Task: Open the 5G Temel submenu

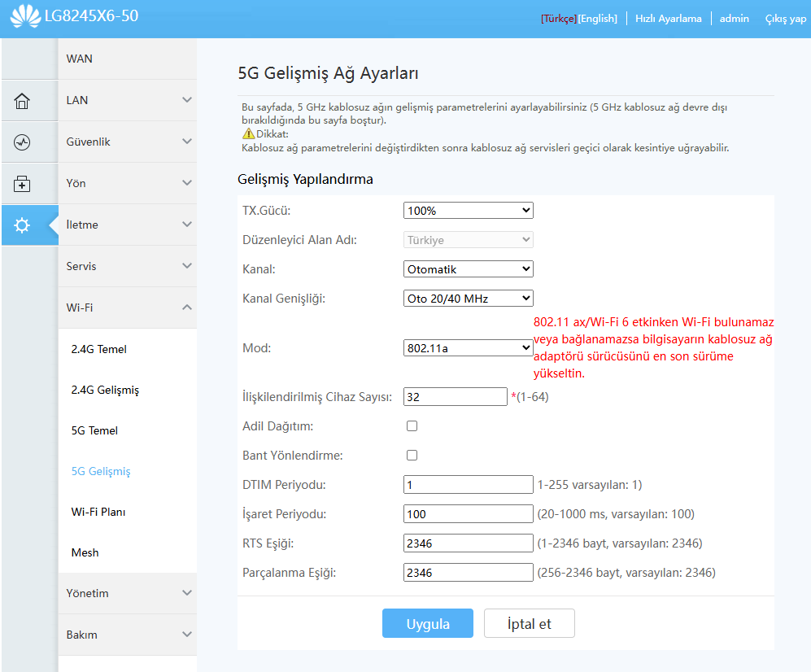Action: (94, 430)
